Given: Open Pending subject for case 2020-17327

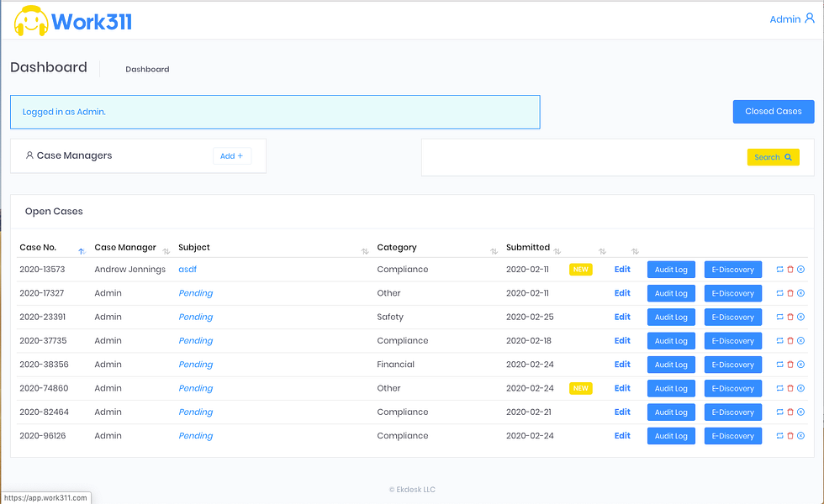Looking at the screenshot, I should [x=195, y=293].
